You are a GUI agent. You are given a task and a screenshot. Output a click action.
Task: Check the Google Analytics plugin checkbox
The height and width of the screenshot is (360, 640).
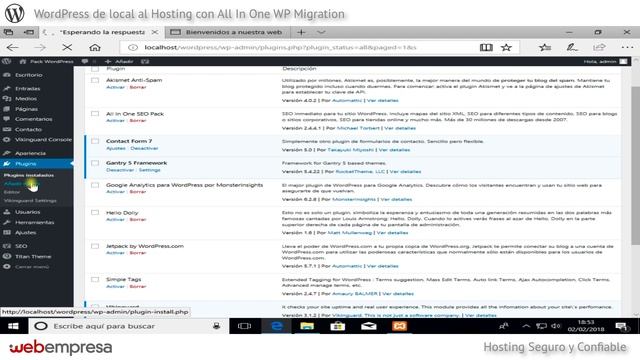click(95, 185)
